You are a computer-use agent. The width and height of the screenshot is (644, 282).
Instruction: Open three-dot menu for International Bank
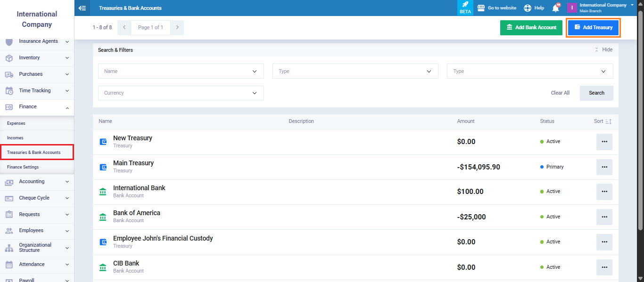coord(604,192)
